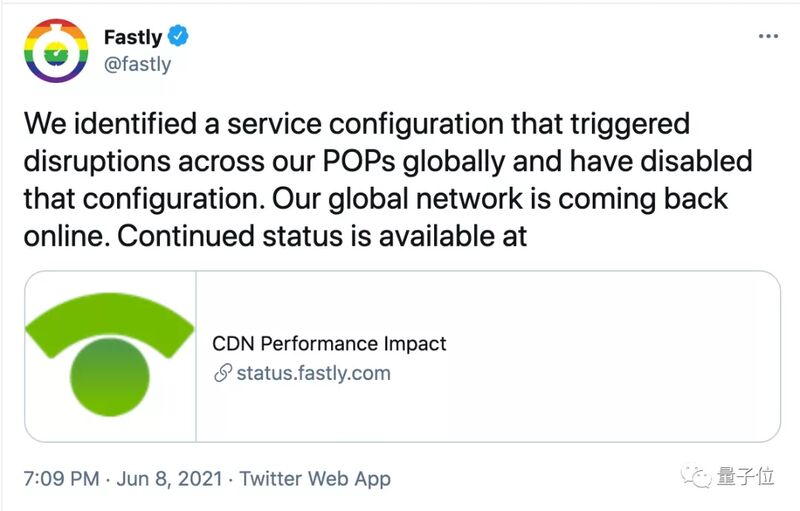Click the WeChat watermark logo icon
Screen dimensions: 800x511
point(696,477)
